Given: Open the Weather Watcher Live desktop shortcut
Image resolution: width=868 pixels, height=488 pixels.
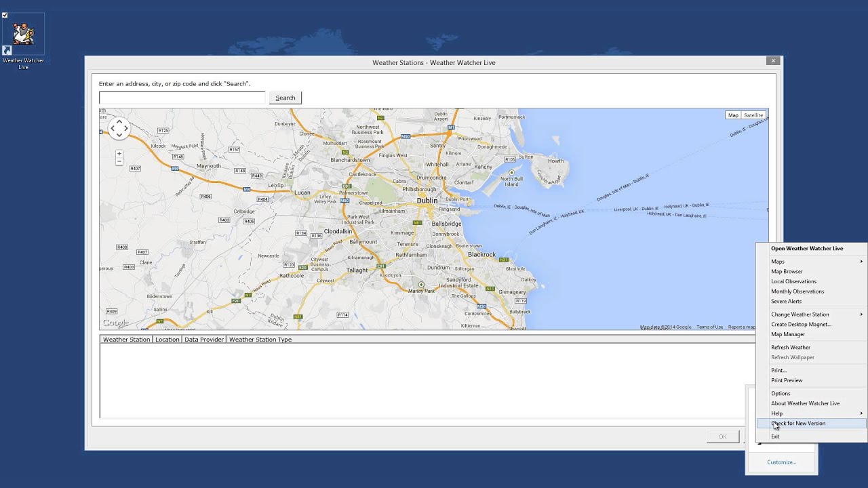Looking at the screenshot, I should [x=23, y=41].
